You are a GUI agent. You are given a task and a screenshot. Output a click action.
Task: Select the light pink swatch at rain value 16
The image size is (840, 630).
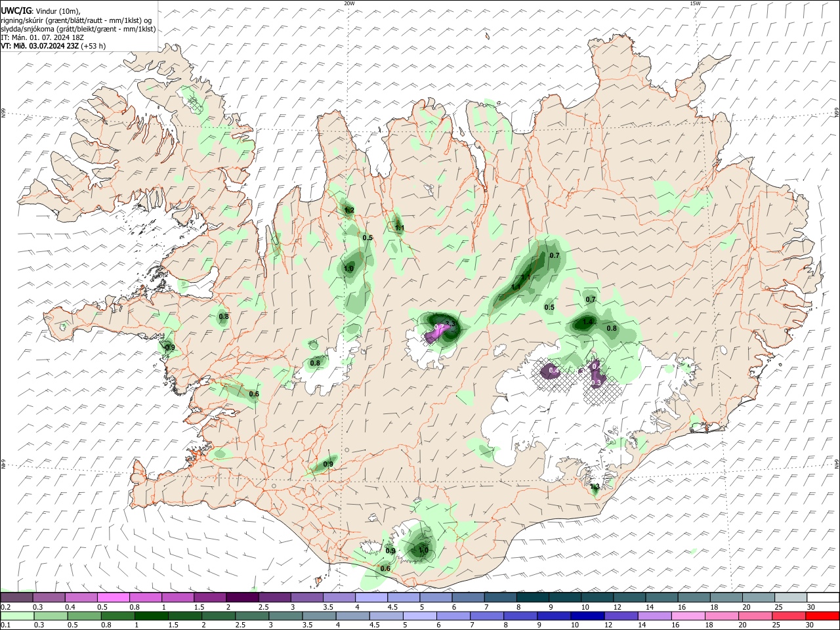[687, 616]
